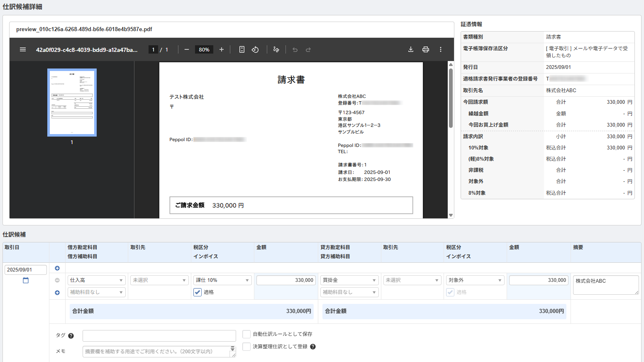The width and height of the screenshot is (644, 362).
Task: Zoom in the PDF with plus icon
Action: [222, 49]
